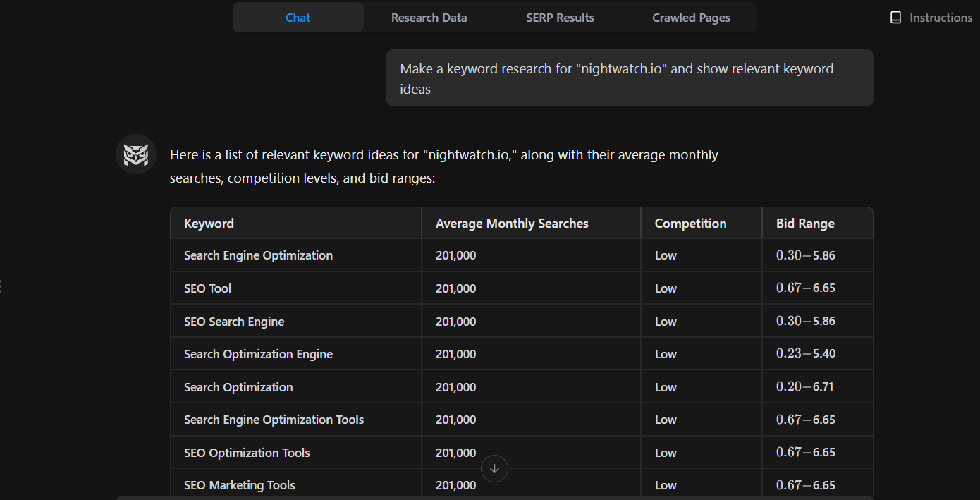980x500 pixels.
Task: Click the Average Monthly Searches column header
Action: [512, 223]
